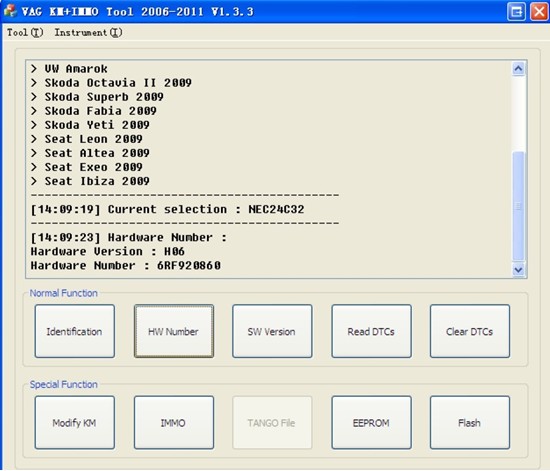The height and width of the screenshot is (471, 550).
Task: Select 'Skoda Octavia II 2009' line
Action: click(111, 83)
